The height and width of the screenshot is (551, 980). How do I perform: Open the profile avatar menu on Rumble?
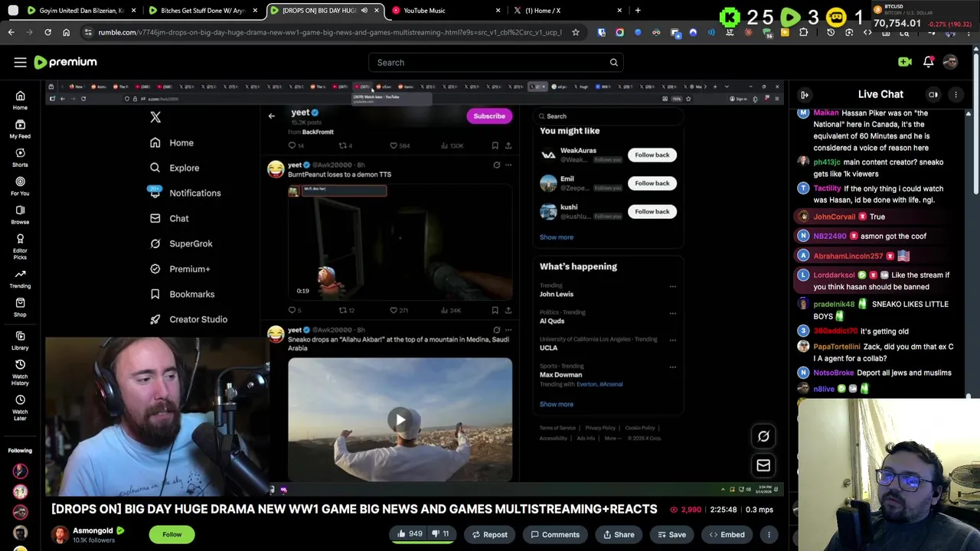(x=950, y=62)
